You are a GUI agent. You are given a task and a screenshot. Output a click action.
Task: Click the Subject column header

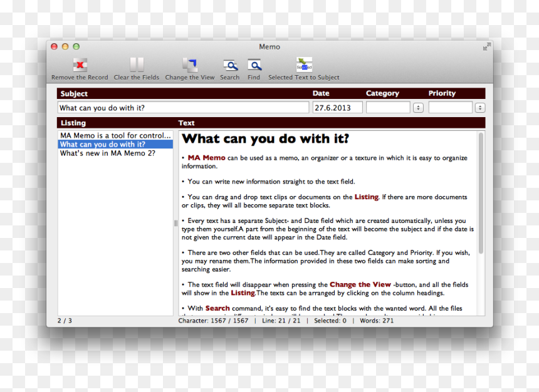[74, 93]
